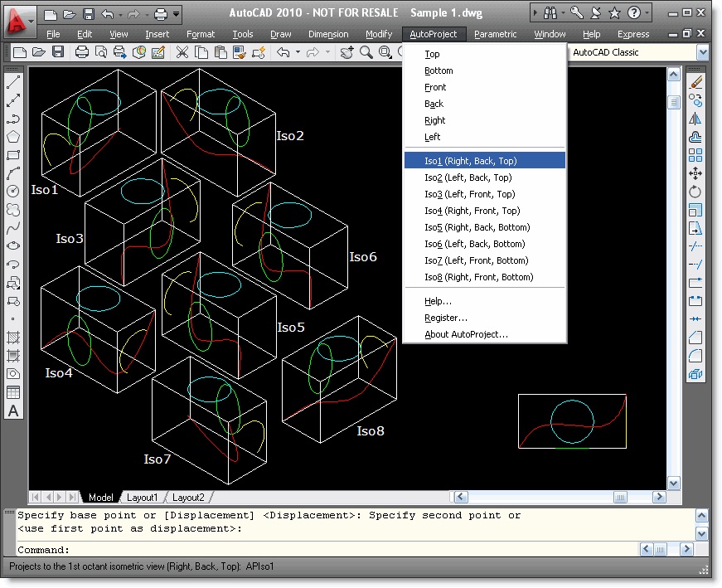This screenshot has width=722, height=588.
Task: Select the Multiline Text tool
Action: tap(13, 411)
